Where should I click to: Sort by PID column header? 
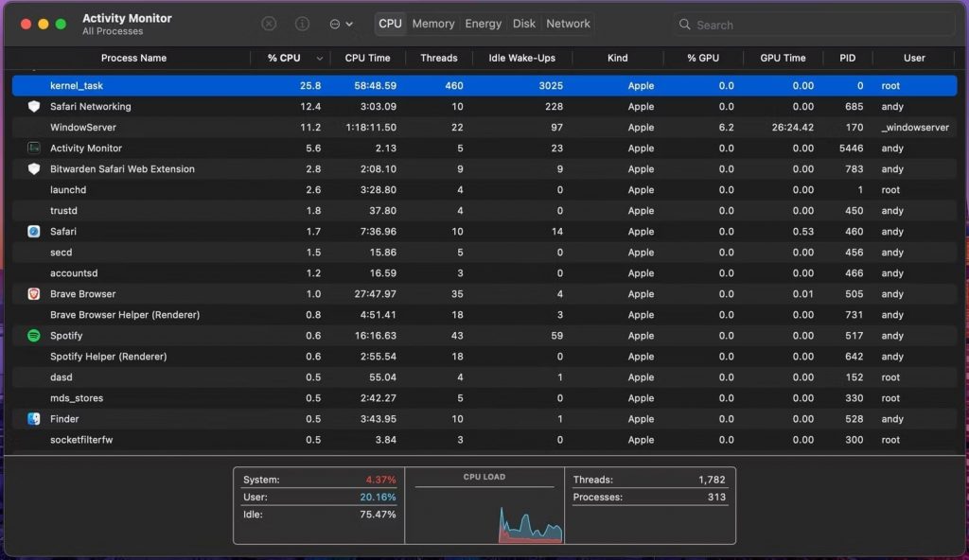pyautogui.click(x=847, y=58)
